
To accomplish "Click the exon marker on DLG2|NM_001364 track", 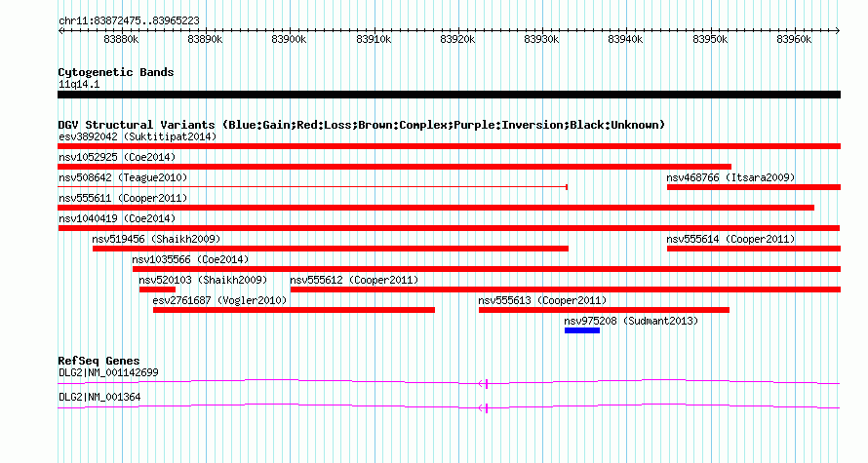I will coord(486,408).
